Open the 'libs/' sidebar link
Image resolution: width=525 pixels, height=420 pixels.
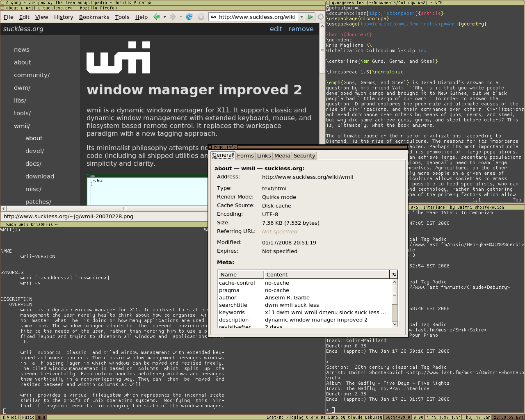pyautogui.click(x=20, y=100)
